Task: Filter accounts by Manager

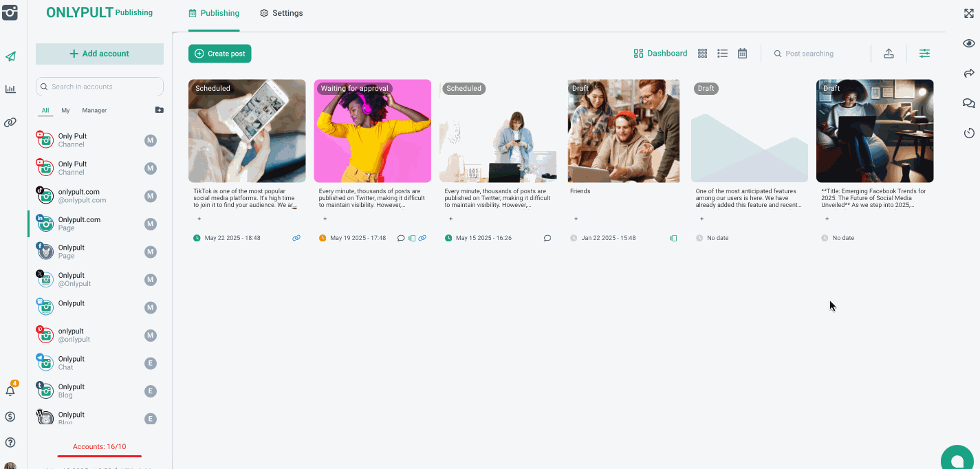Action: point(94,110)
